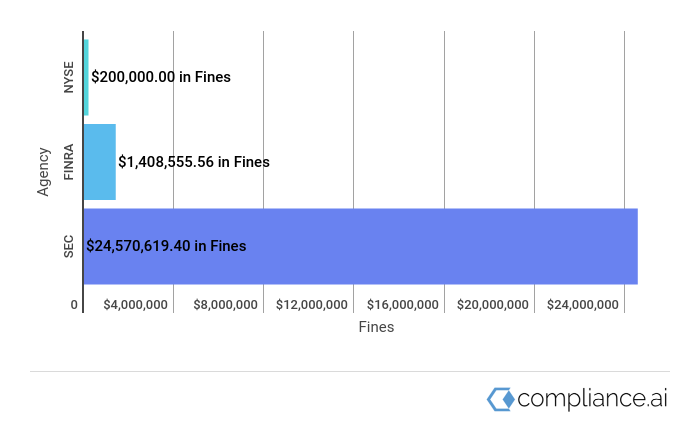Click the thin NYSE fines bar

86,77
